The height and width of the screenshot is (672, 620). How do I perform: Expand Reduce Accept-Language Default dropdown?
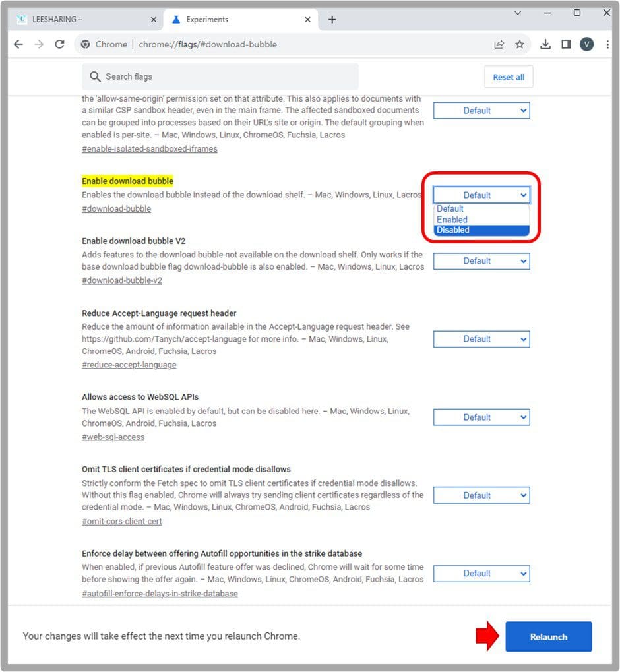click(x=481, y=339)
